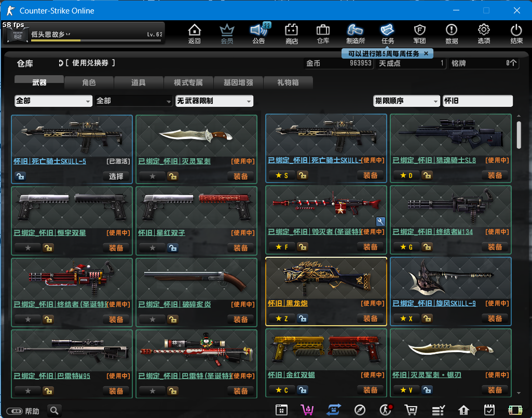Open the 选项 options gear icon
The width and height of the screenshot is (532, 418).
click(x=484, y=34)
